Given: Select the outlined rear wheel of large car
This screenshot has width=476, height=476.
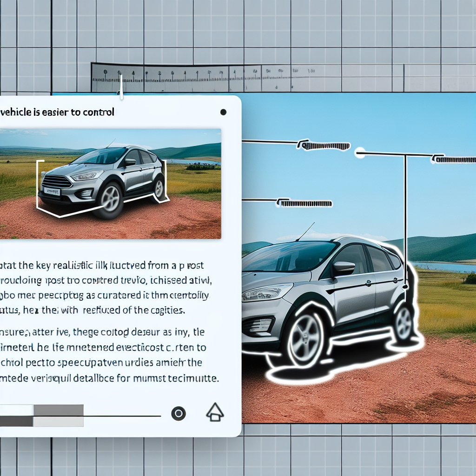Looking at the screenshot, I should pos(403,323).
